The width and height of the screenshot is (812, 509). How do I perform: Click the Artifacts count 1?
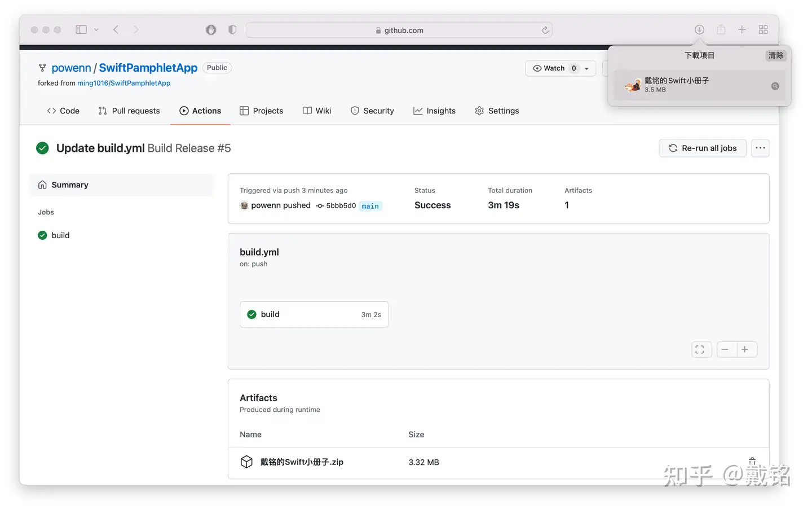[x=567, y=205]
